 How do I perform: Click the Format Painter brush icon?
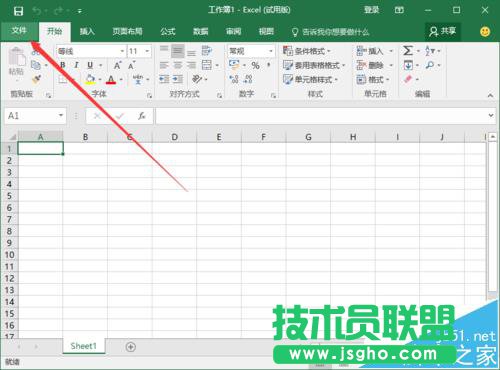[36, 79]
